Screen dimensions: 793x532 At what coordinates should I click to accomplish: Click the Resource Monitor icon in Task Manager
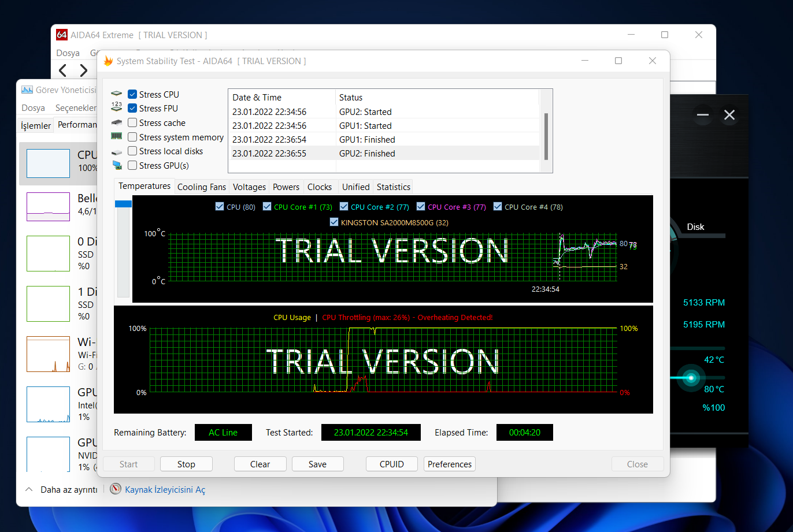tap(116, 489)
